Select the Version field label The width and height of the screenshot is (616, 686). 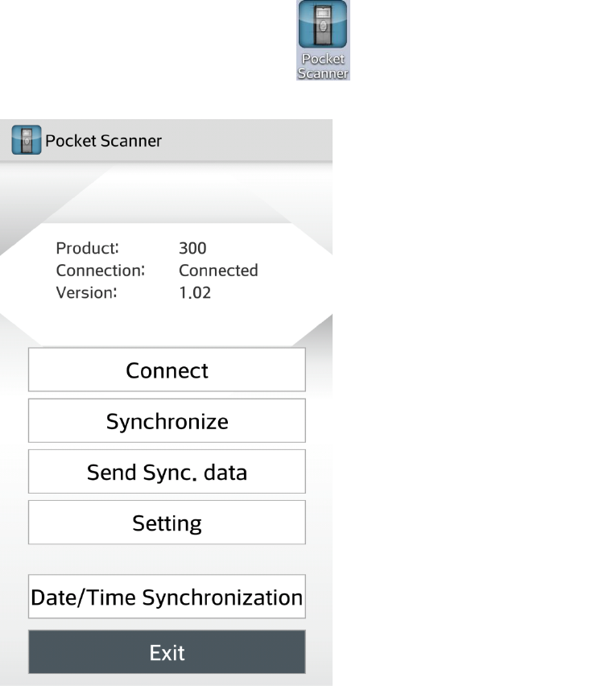pyautogui.click(x=87, y=293)
